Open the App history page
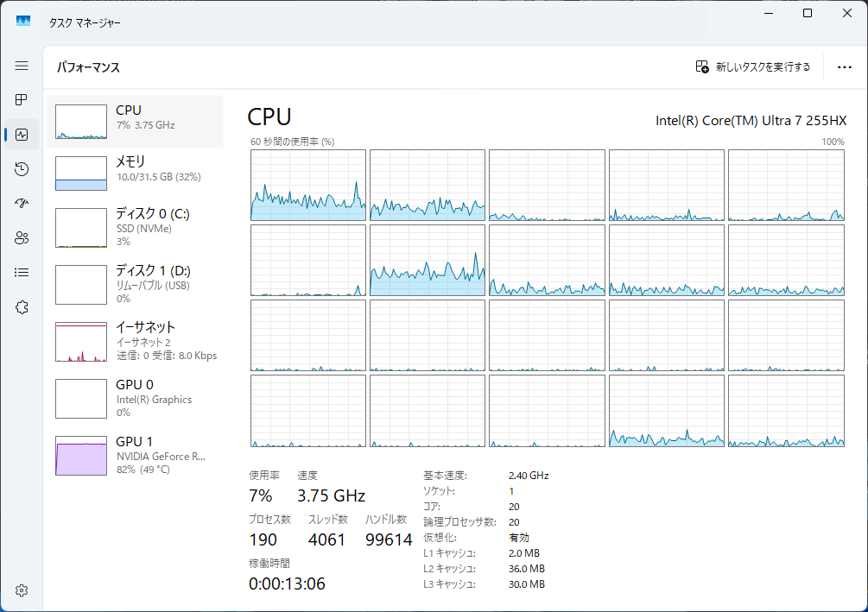The image size is (868, 612). tap(22, 169)
